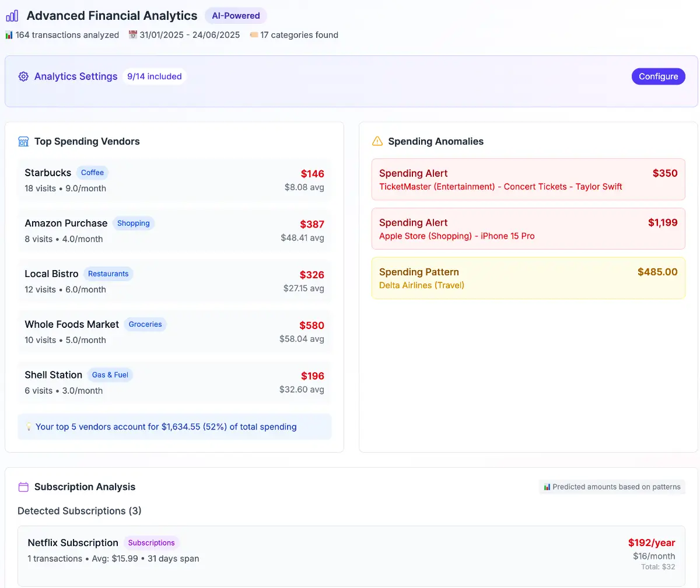This screenshot has width=700, height=588.
Task: Open the Whole Foods Market vendor row
Action: (174, 331)
